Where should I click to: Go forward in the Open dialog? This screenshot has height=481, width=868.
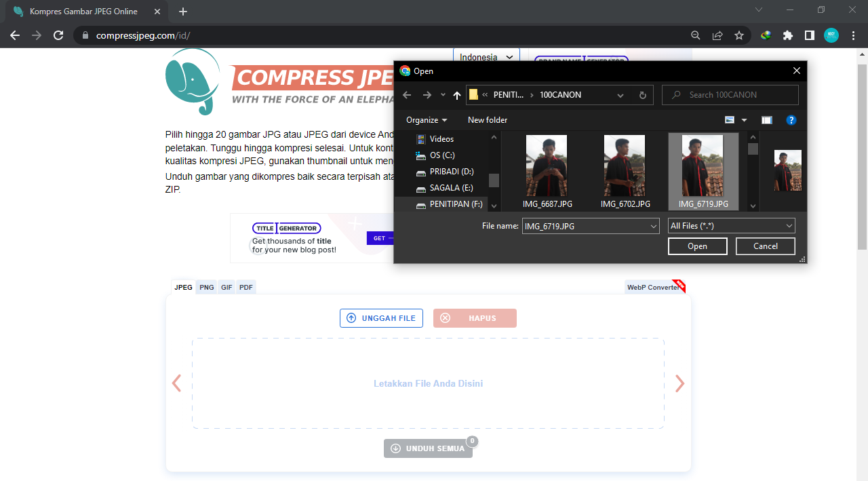427,95
